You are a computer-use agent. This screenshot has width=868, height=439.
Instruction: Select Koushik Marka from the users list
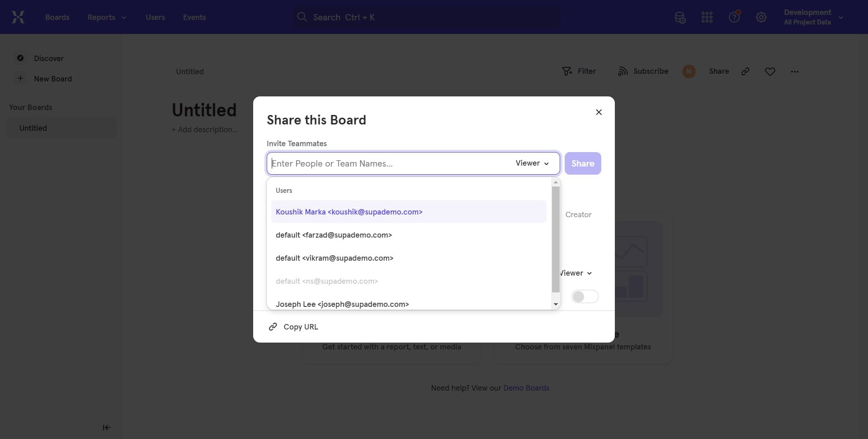(x=349, y=212)
